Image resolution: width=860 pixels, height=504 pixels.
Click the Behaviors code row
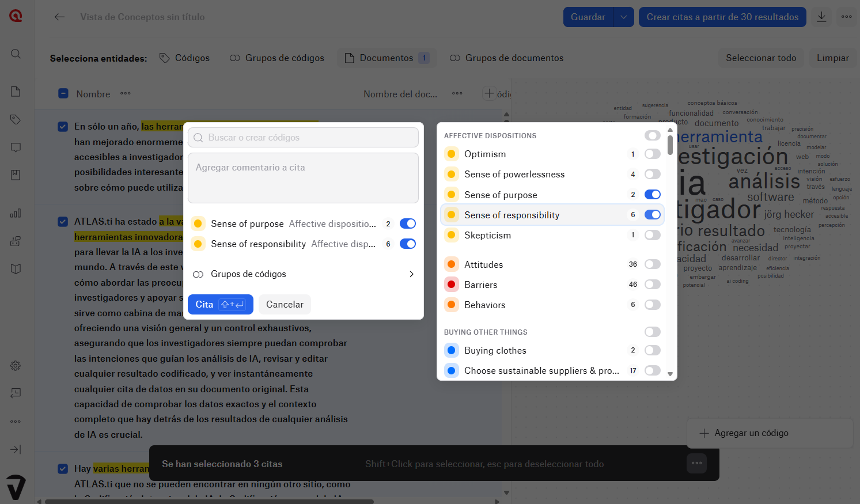click(552, 305)
